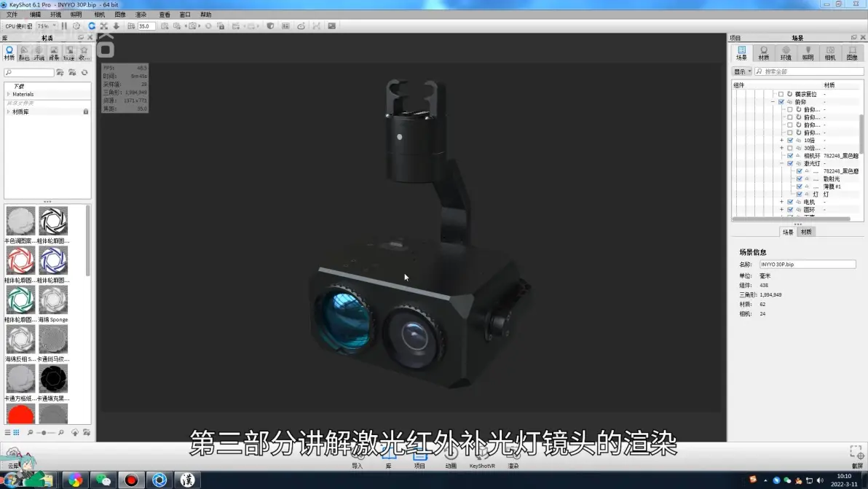
Task: Switch library to list view
Action: 8,432
